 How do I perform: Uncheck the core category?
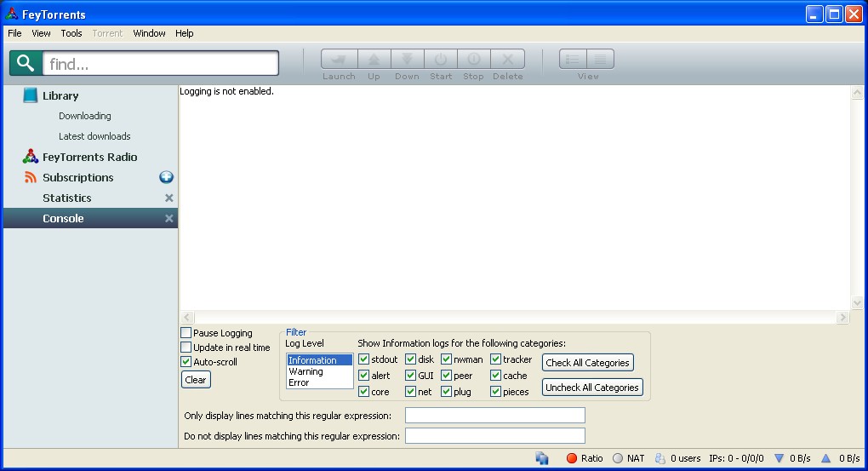click(x=363, y=392)
